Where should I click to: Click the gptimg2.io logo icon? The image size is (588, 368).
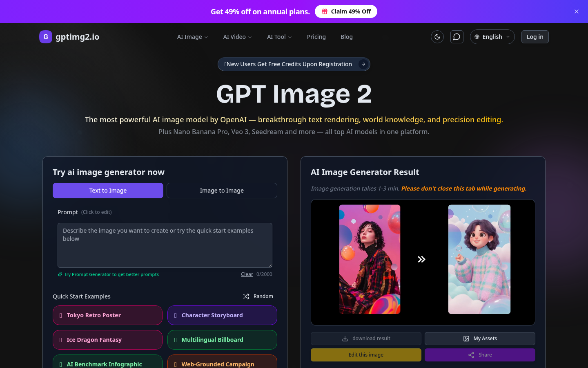45,37
